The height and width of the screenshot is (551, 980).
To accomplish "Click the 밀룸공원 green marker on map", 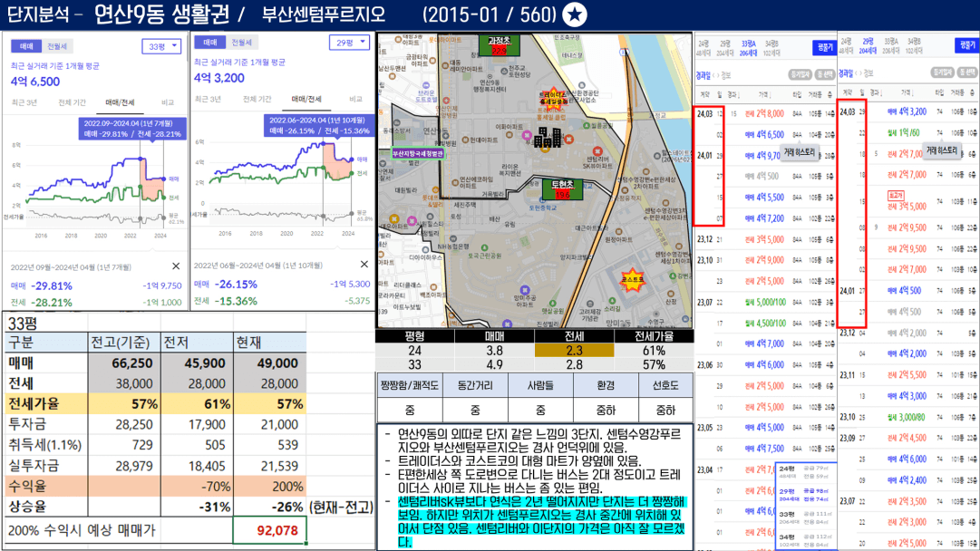I will click(586, 126).
